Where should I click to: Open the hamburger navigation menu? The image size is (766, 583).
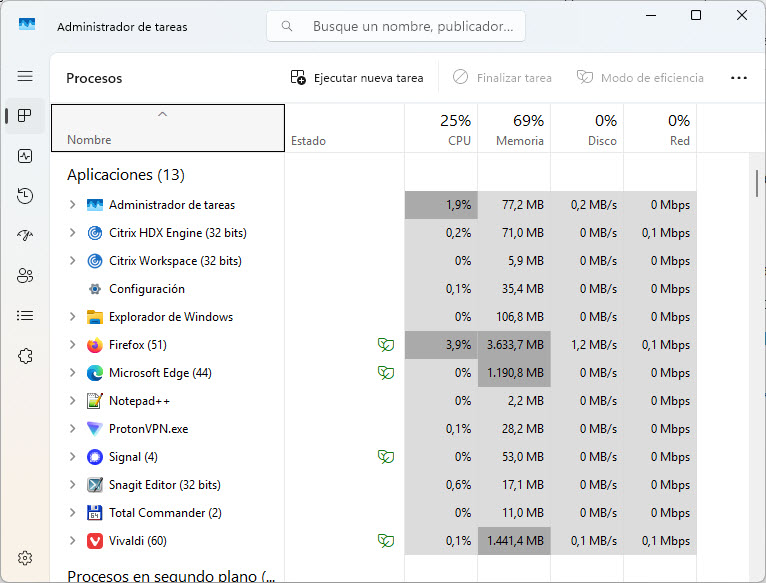pyautogui.click(x=25, y=76)
